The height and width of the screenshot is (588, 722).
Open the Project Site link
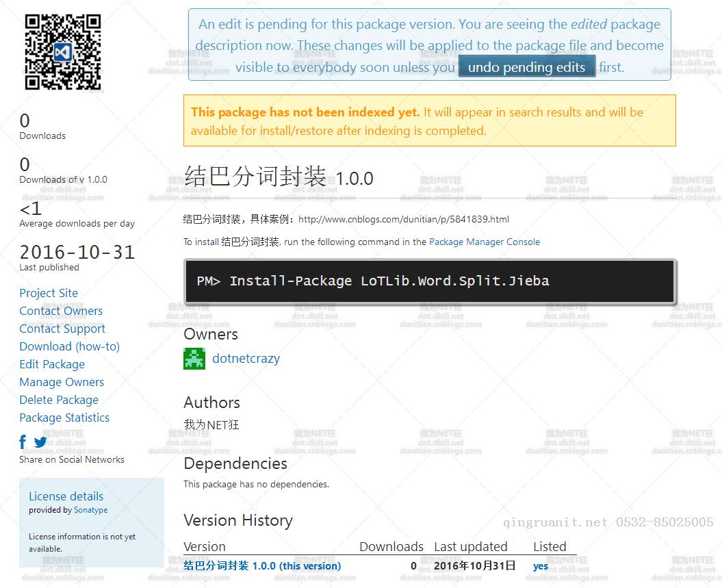point(49,293)
